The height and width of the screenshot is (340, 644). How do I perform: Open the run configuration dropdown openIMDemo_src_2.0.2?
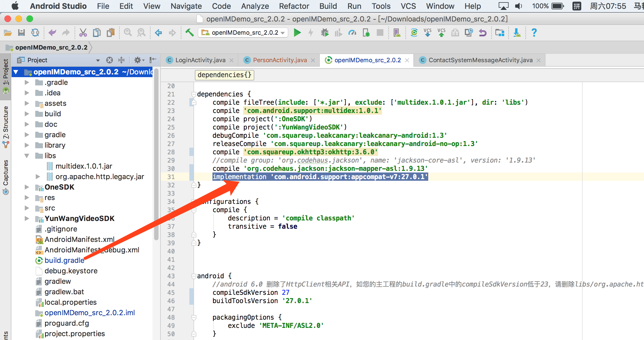click(x=243, y=33)
